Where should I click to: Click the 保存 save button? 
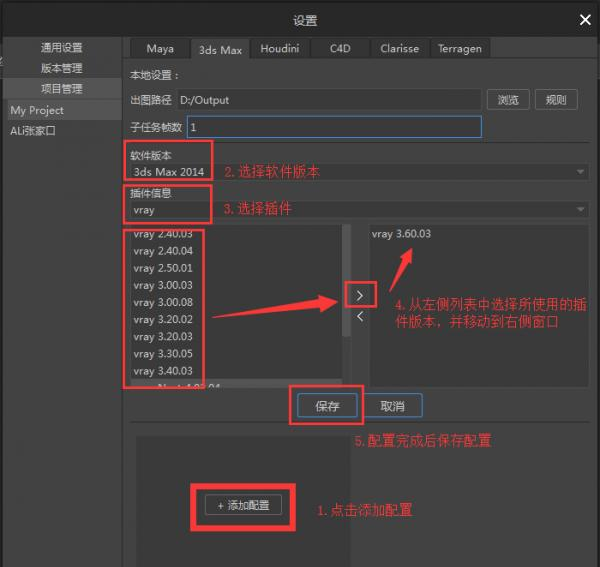coord(327,406)
